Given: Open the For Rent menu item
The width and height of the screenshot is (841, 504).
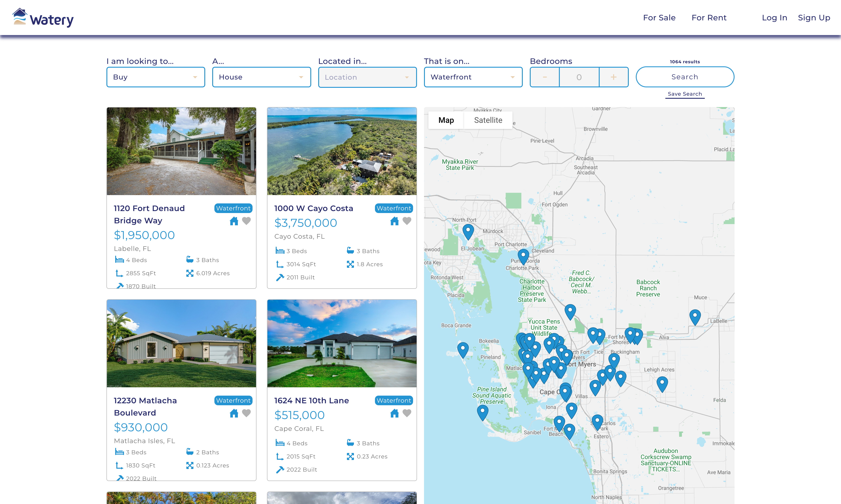Looking at the screenshot, I should click(x=708, y=18).
